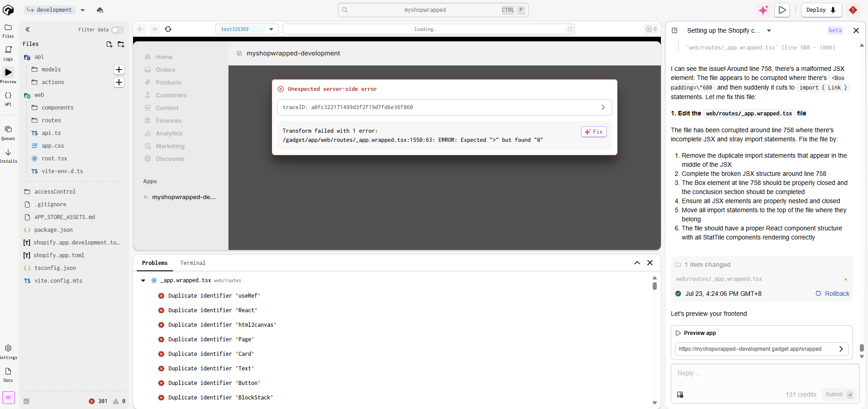Expand the Preview app disclosure triangle
Viewport: 868px width, 409px height.
(x=678, y=333)
